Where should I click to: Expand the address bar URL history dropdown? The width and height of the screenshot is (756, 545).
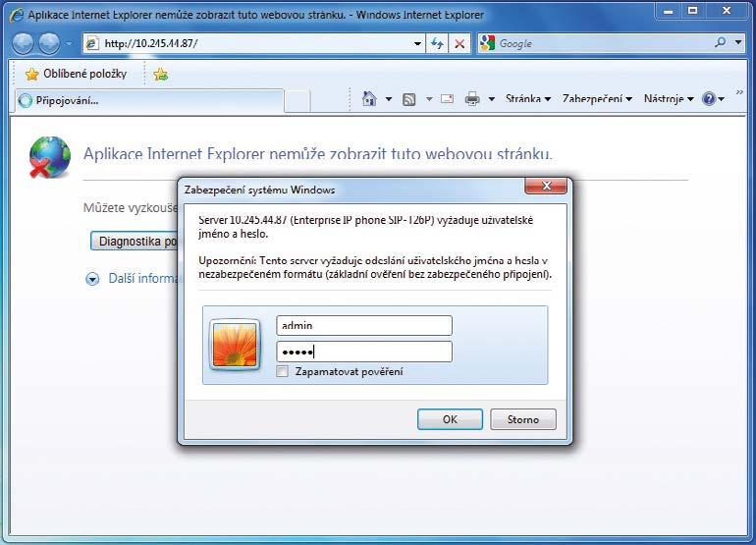coord(417,44)
